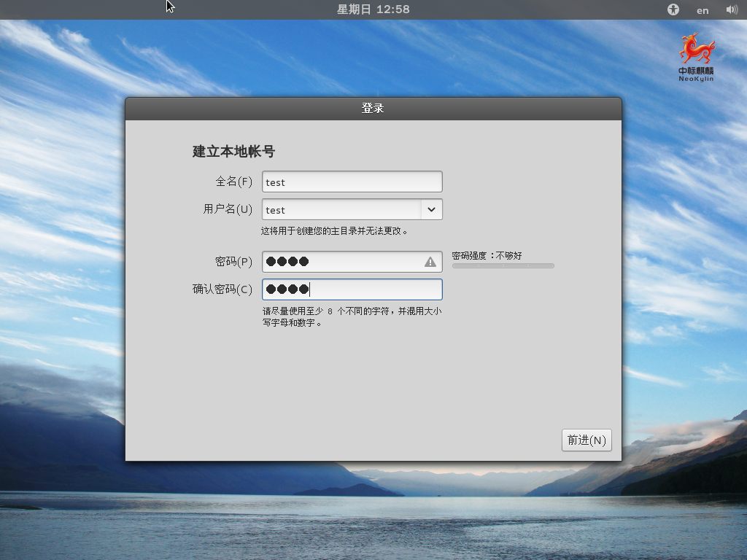The image size is (747, 560).
Task: Click the password strength progress bar
Action: (x=503, y=265)
